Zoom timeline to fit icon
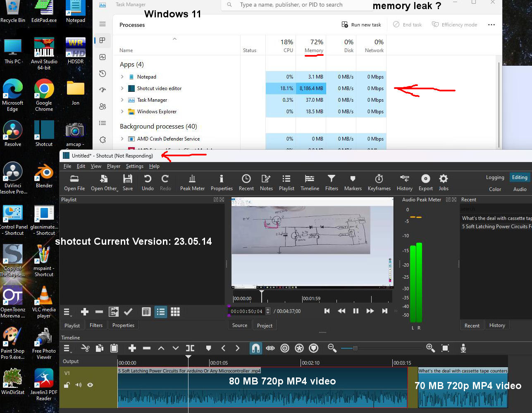This screenshot has width=532, height=413. (x=445, y=348)
